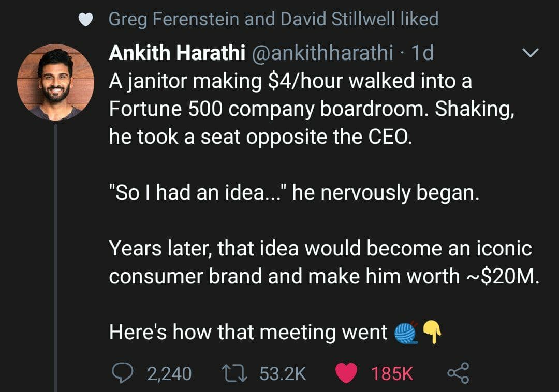Open the tweet options chevron
This screenshot has width=559, height=392.
[530, 53]
